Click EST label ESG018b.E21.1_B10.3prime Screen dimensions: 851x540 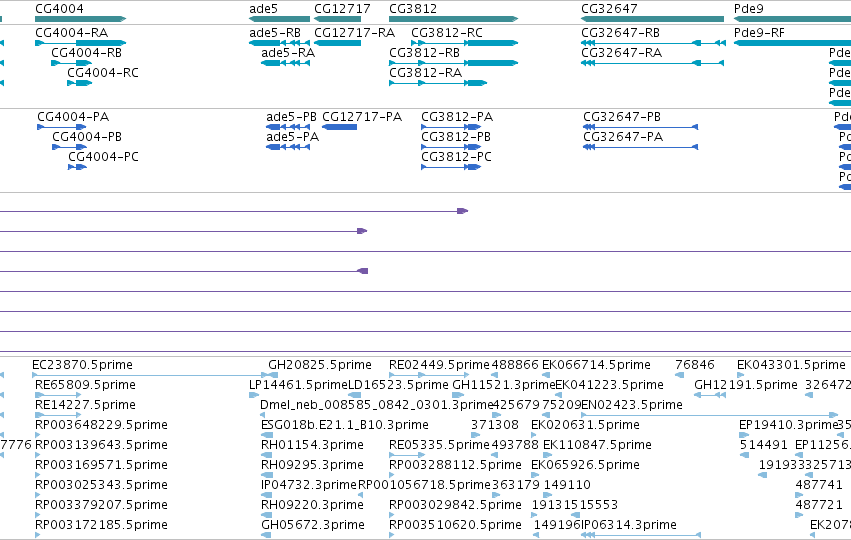[x=345, y=425]
